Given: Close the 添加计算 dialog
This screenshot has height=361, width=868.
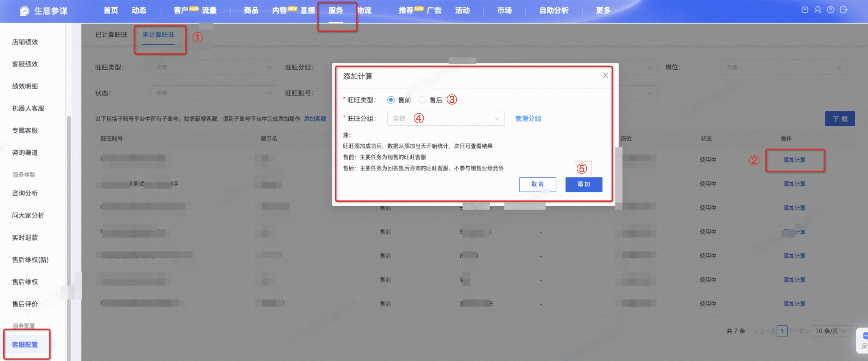Looking at the screenshot, I should pyautogui.click(x=605, y=75).
